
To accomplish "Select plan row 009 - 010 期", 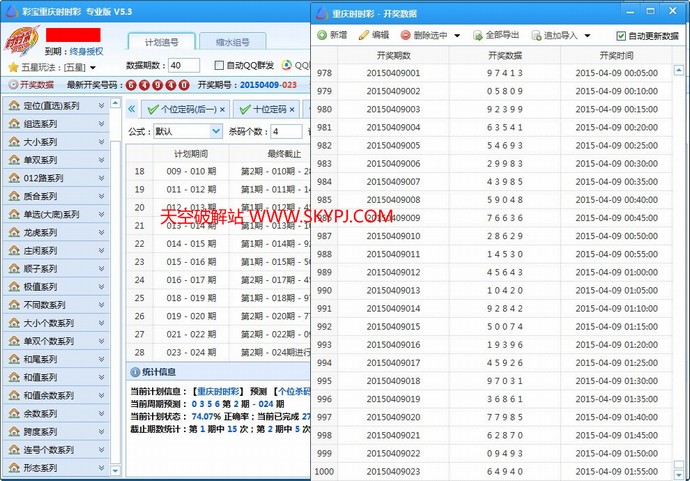I will (219, 171).
